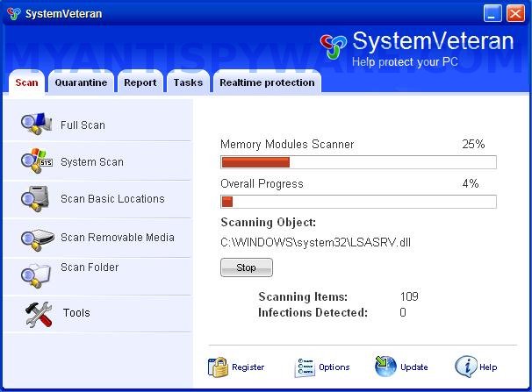Choose the Scan Removable Media label
The image size is (532, 392).
pos(118,237)
